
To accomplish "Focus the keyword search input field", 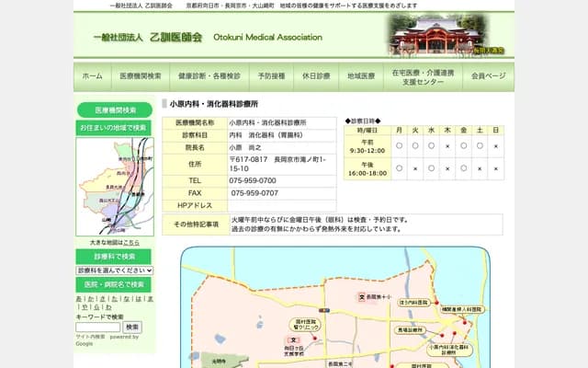I will pos(97,327).
